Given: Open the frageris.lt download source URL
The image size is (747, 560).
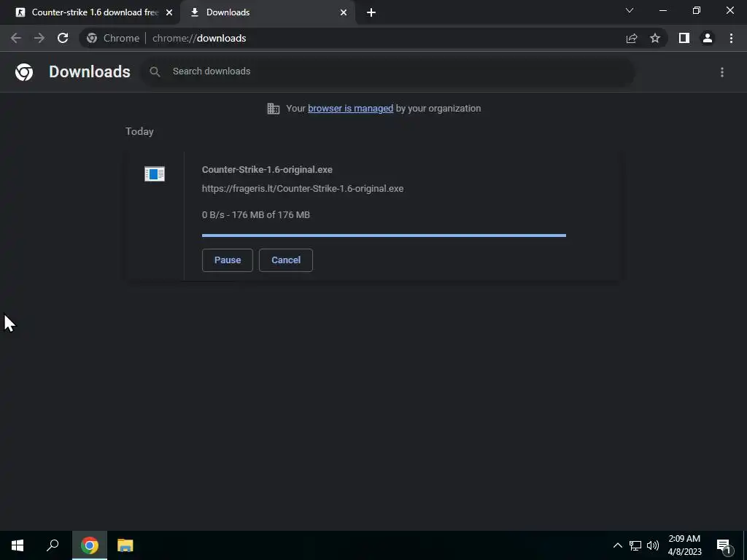Looking at the screenshot, I should click(303, 189).
